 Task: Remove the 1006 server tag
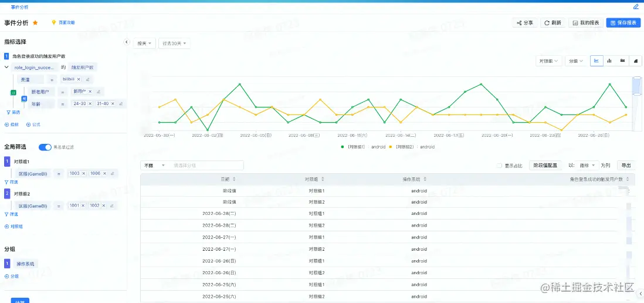tap(104, 173)
